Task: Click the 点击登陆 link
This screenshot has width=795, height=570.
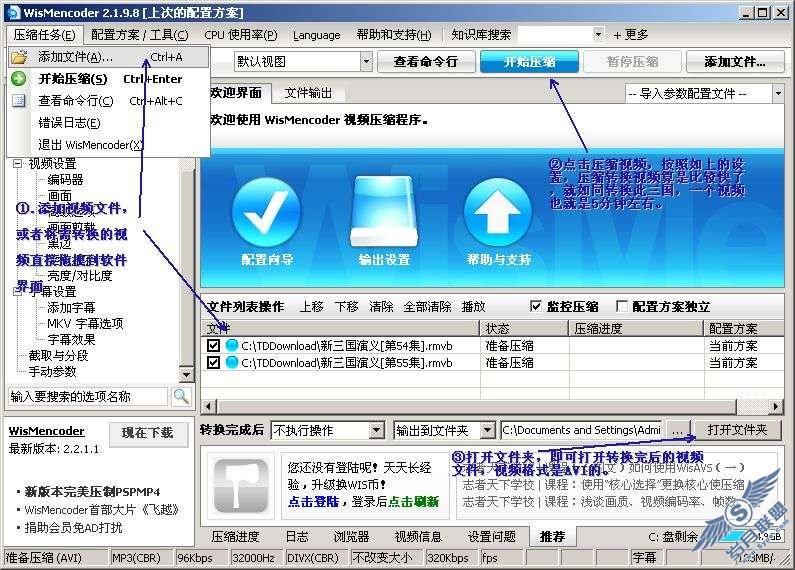Action: (313, 502)
